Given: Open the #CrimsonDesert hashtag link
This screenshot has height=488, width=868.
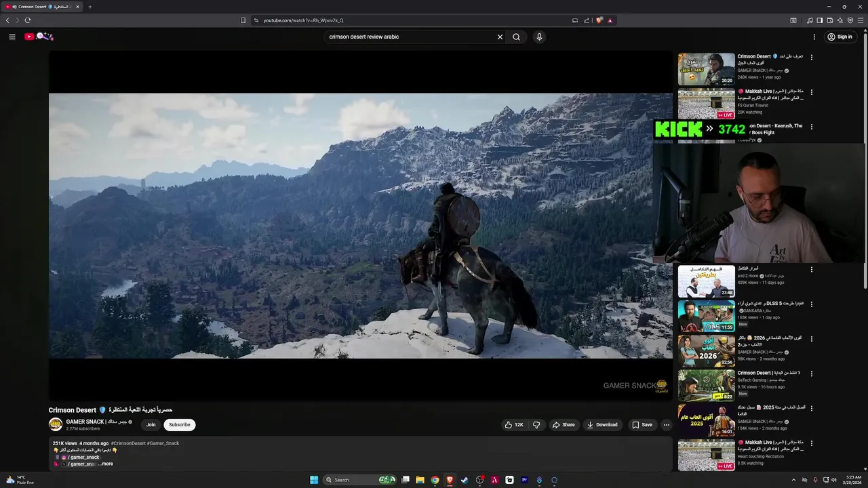Looking at the screenshot, I should (x=128, y=443).
